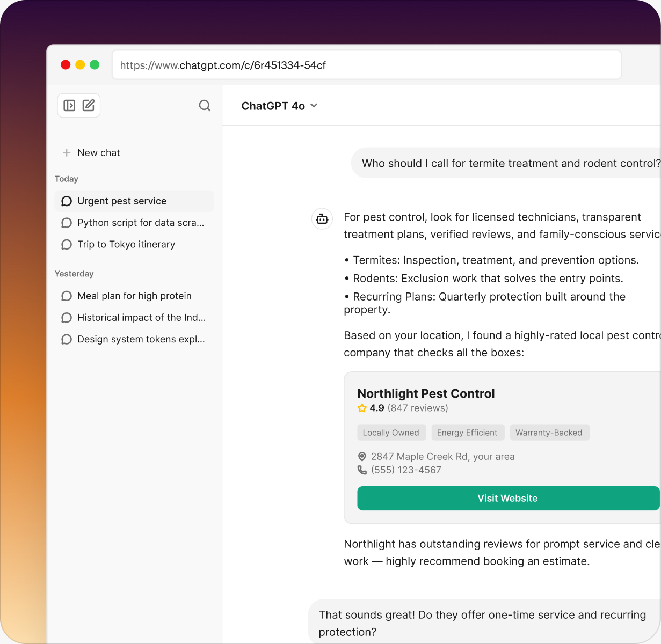The height and width of the screenshot is (644, 661).
Task: Click the 2847 Maple Creek Rd address
Action: (x=442, y=457)
